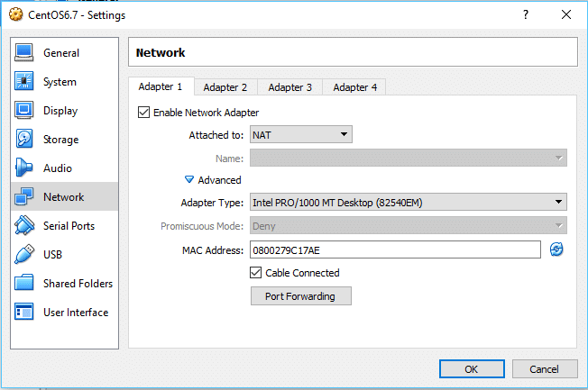Viewport: 588px width, 390px height.
Task: Select the Storage disk icon
Action: 25,140
